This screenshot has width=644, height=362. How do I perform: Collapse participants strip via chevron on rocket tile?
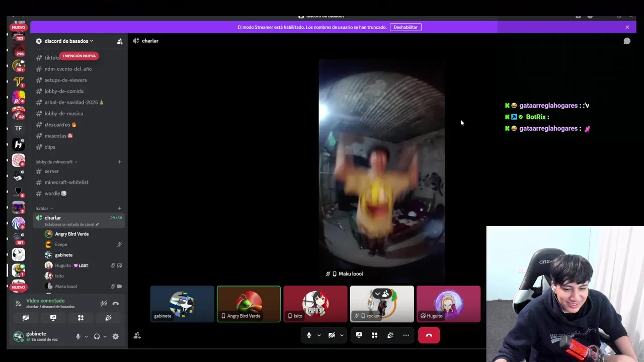(x=377, y=294)
